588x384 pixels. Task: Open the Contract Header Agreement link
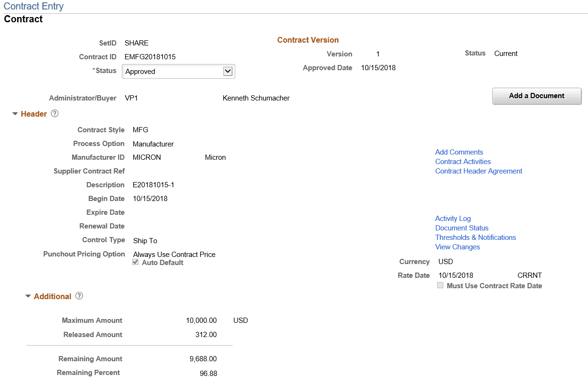click(478, 171)
